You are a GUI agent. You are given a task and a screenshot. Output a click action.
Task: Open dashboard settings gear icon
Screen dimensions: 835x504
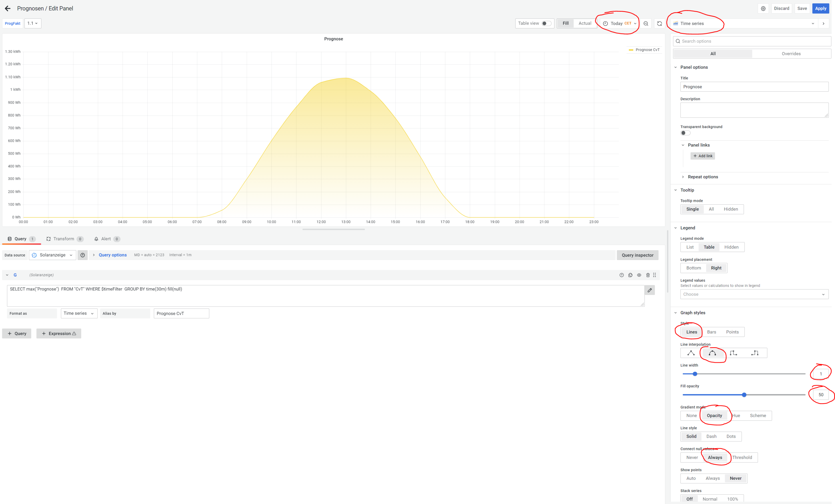click(x=763, y=8)
